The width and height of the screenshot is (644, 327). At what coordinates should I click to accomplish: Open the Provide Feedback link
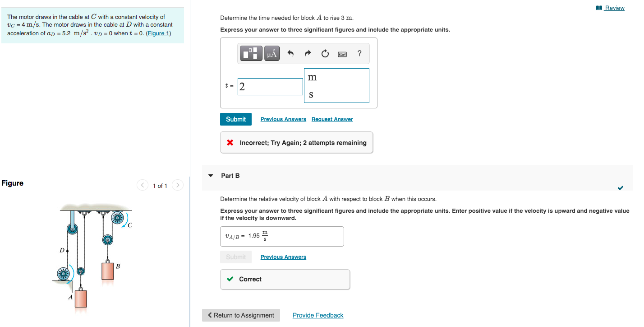pos(318,315)
